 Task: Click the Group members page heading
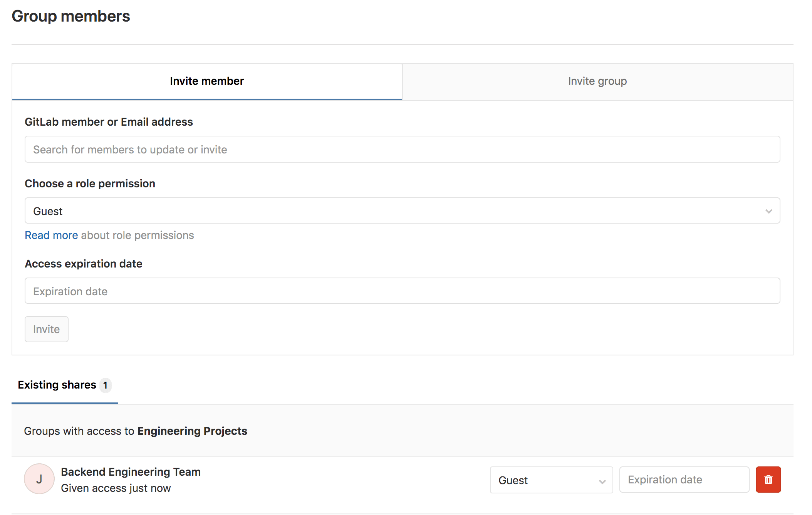[x=71, y=16]
